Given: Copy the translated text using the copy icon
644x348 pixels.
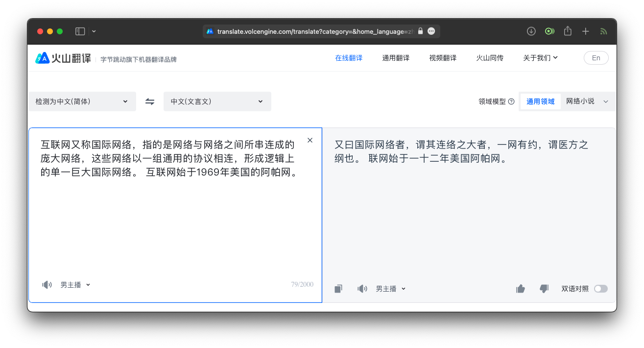Looking at the screenshot, I should pyautogui.click(x=338, y=288).
